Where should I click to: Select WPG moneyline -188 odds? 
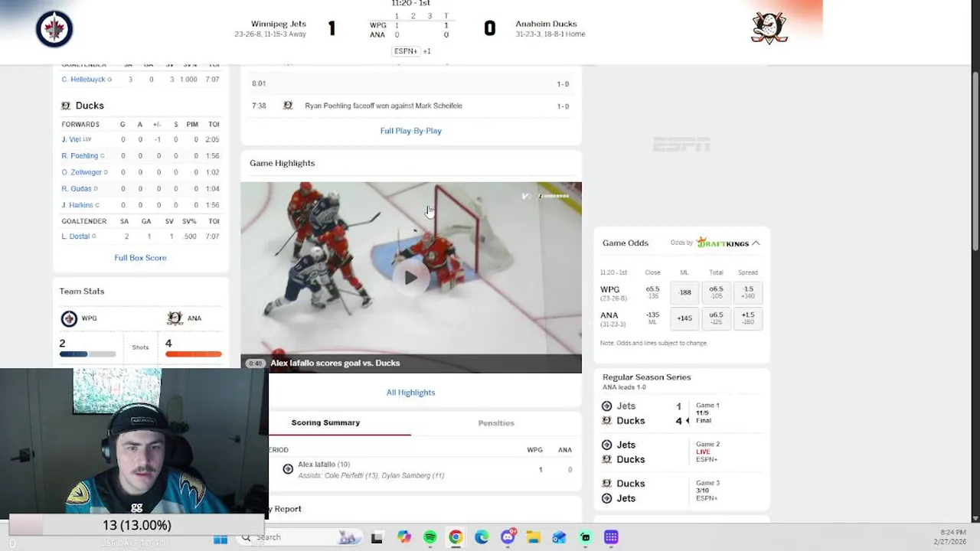[684, 292]
